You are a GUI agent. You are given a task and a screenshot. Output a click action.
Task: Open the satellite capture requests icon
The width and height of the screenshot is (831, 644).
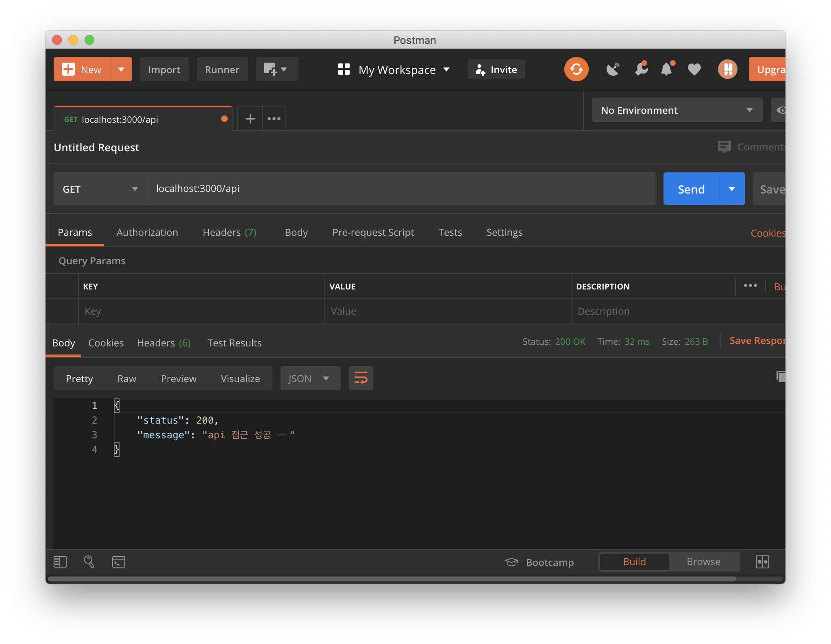point(613,70)
